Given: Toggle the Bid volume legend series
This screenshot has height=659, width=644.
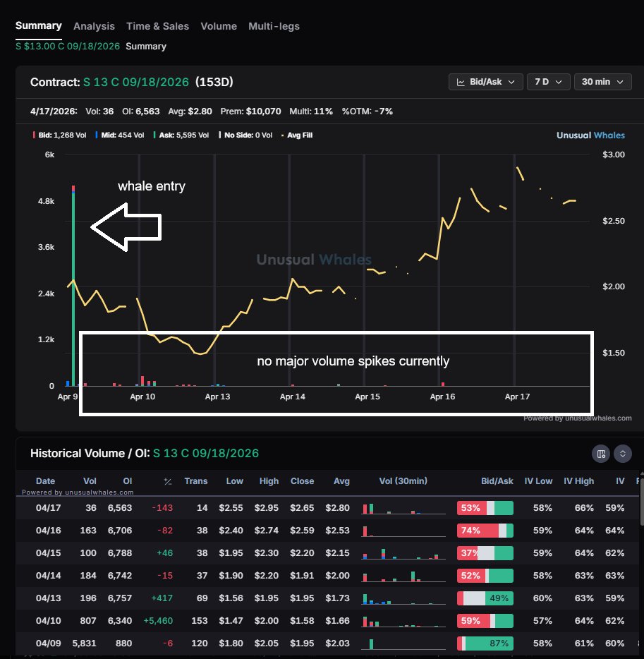Looking at the screenshot, I should [x=53, y=135].
